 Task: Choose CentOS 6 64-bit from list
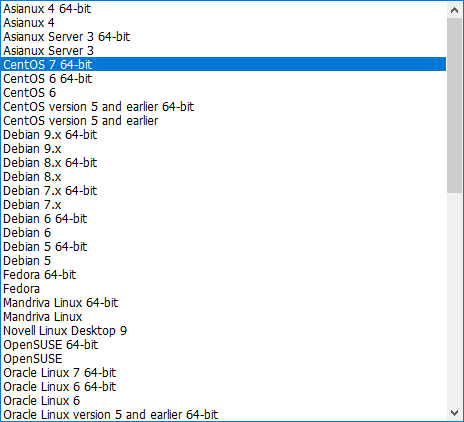point(223,79)
